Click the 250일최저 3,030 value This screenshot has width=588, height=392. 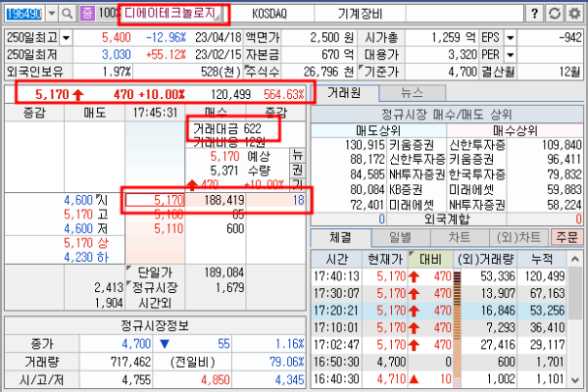point(117,55)
